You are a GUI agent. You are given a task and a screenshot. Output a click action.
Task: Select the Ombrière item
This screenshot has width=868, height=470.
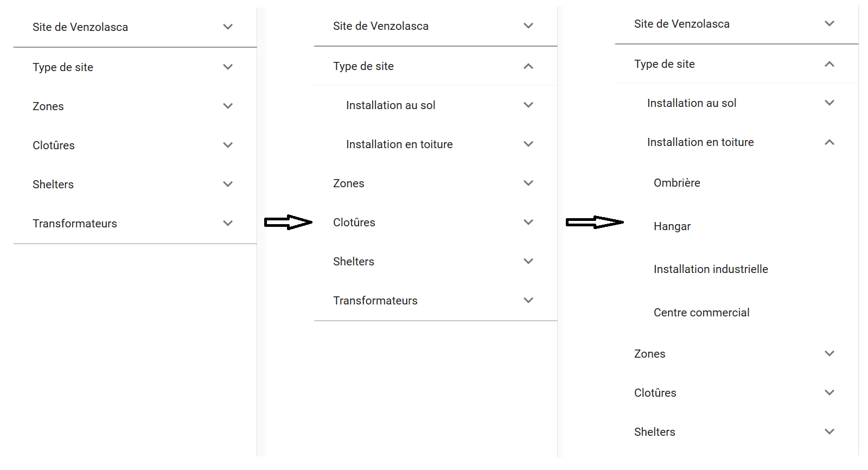[x=676, y=183]
